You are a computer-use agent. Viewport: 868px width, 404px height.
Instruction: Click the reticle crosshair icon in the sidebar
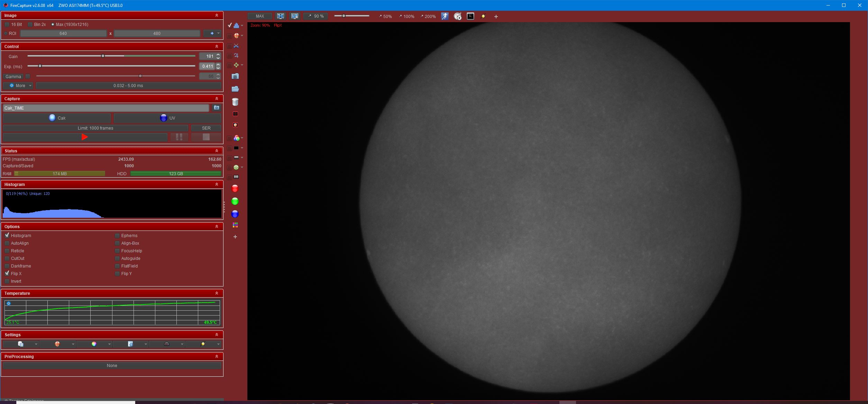point(236,36)
